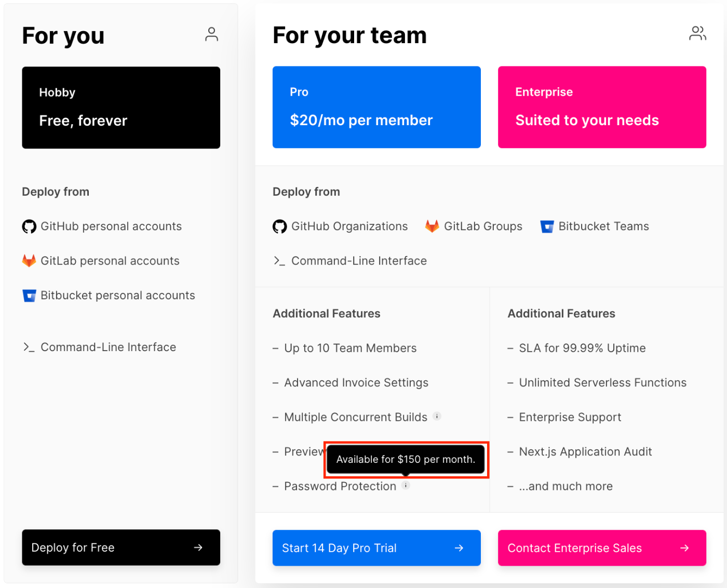Click the info icon beside Password Protection
This screenshot has width=727, height=588.
click(406, 485)
